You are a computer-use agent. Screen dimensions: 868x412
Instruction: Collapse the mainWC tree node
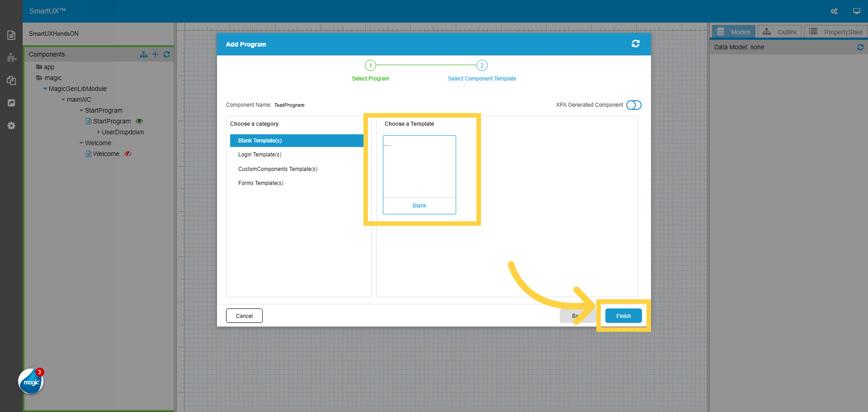click(x=63, y=99)
